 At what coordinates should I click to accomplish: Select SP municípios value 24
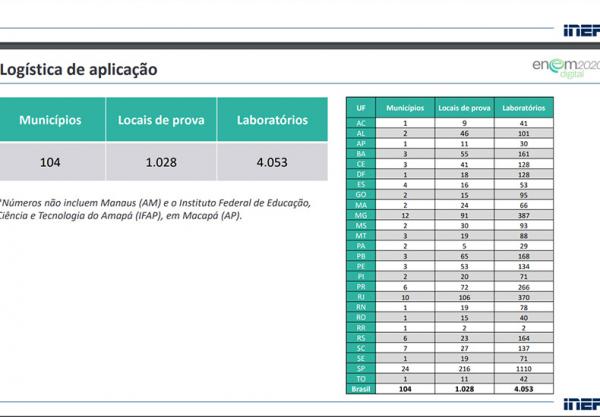[x=405, y=369]
